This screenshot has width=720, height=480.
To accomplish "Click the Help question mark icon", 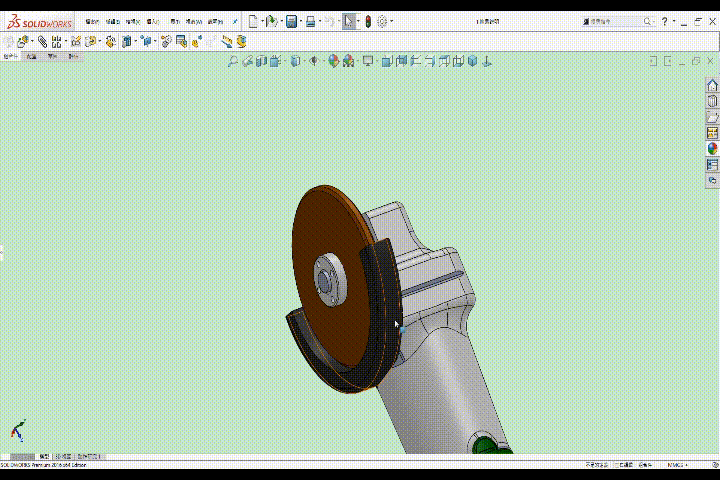I will [x=664, y=21].
